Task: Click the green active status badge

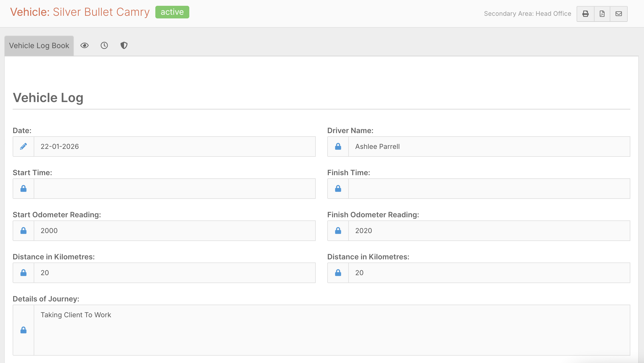Action: point(172,12)
